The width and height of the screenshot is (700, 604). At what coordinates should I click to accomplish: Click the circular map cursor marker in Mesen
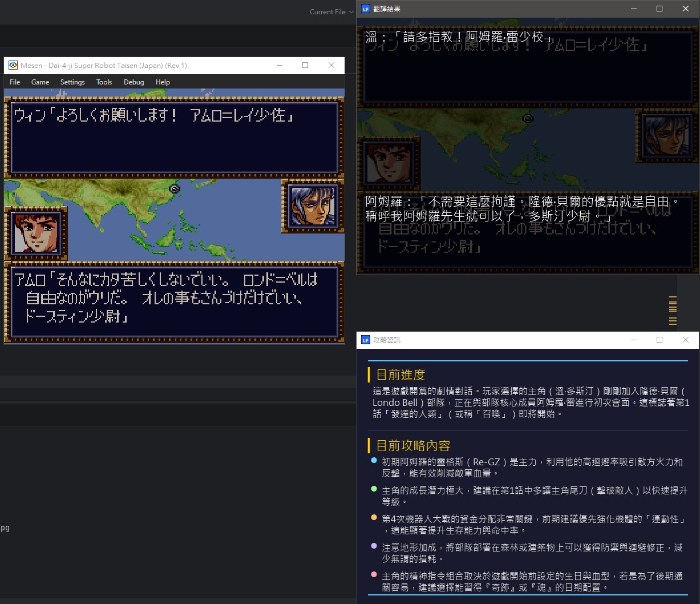175,188
